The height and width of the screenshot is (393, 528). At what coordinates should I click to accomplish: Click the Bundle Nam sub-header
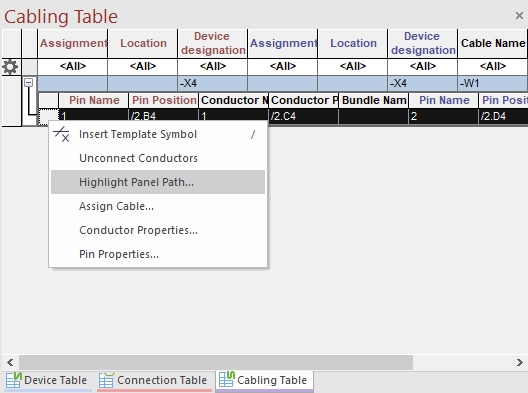374,100
